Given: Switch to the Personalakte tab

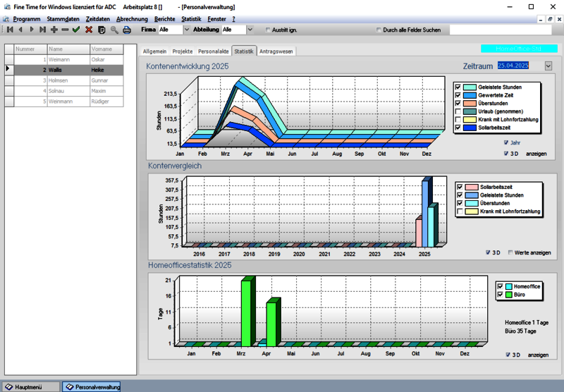Looking at the screenshot, I should 214,51.
